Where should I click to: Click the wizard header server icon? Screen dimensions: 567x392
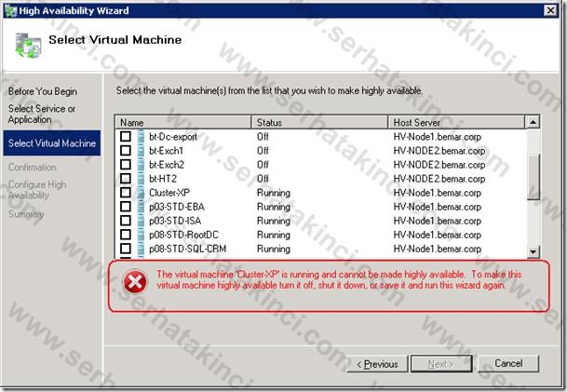(x=28, y=46)
